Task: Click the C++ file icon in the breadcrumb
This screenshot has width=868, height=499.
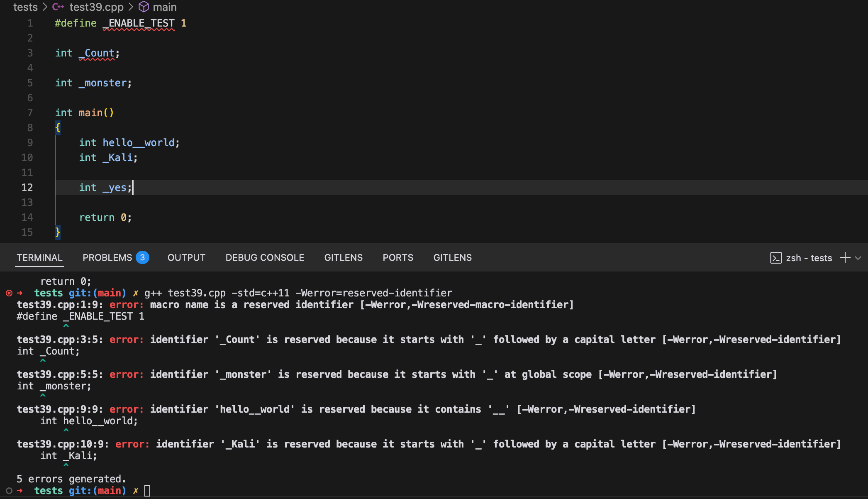Action: pyautogui.click(x=58, y=7)
